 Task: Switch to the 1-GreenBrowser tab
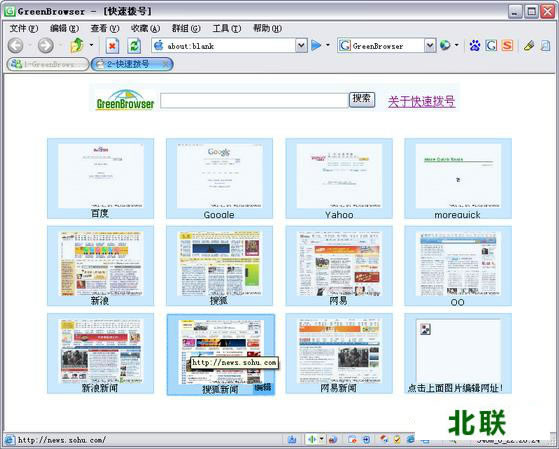point(48,64)
